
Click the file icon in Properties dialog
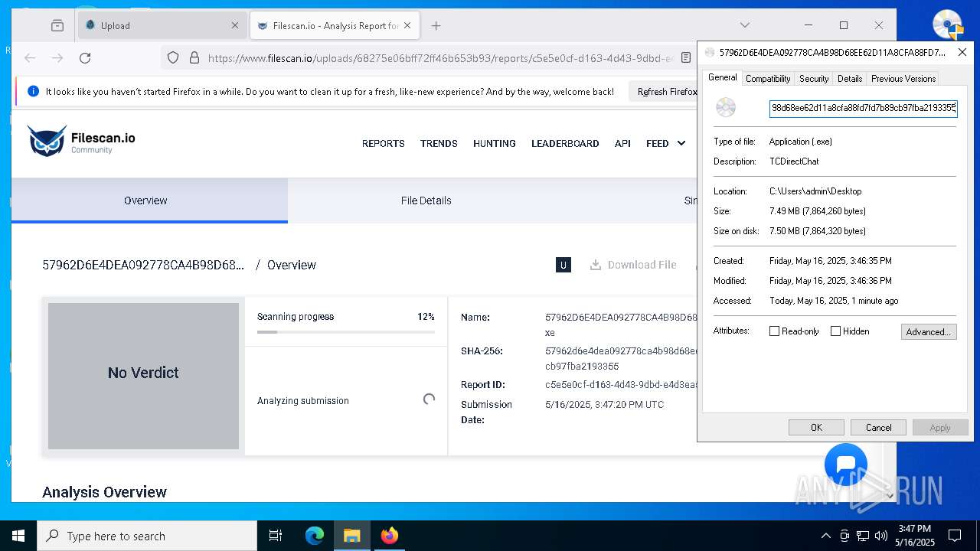(726, 108)
